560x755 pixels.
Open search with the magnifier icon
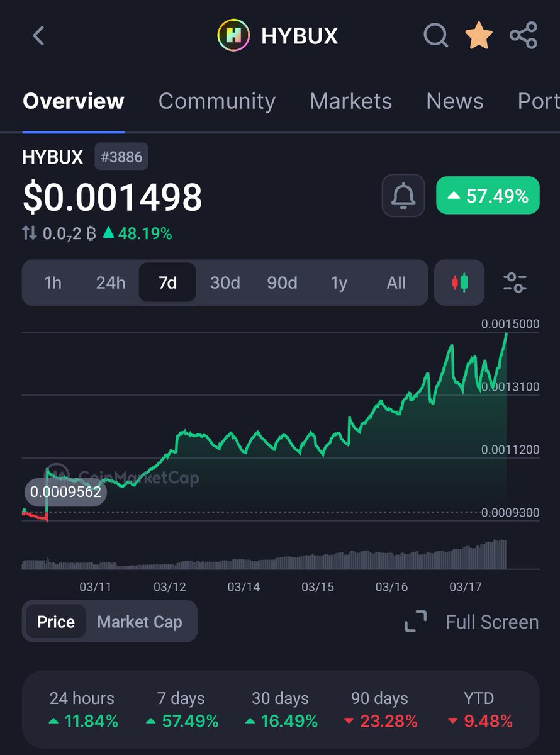coord(435,36)
